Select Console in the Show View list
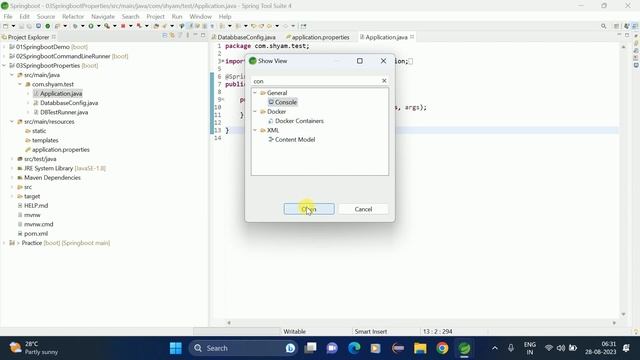The width and height of the screenshot is (640, 360). coord(282,102)
